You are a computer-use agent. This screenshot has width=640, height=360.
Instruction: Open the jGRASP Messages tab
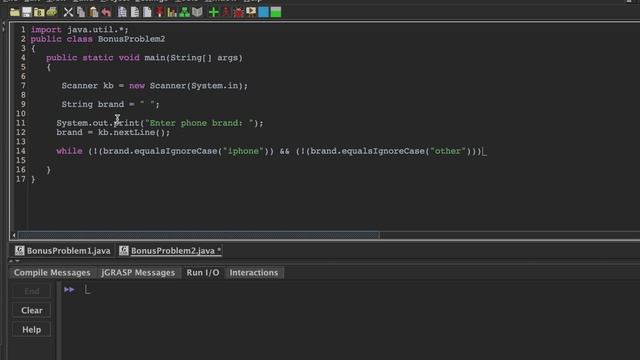click(x=138, y=273)
